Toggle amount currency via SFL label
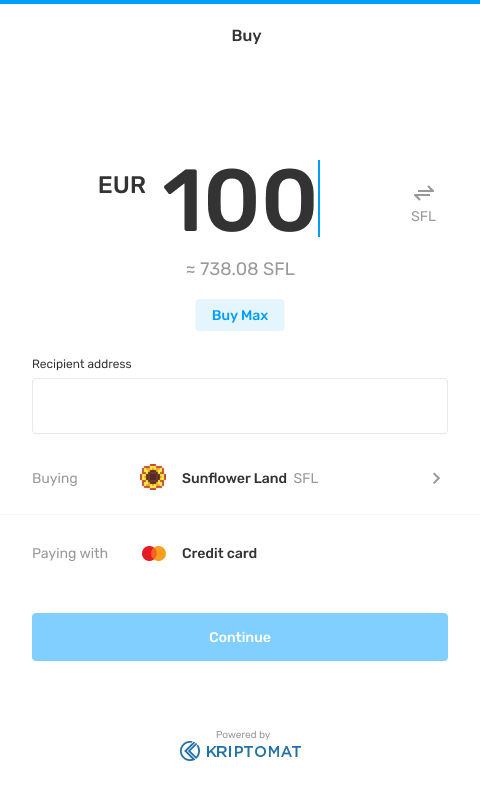The height and width of the screenshot is (793, 480). click(423, 216)
